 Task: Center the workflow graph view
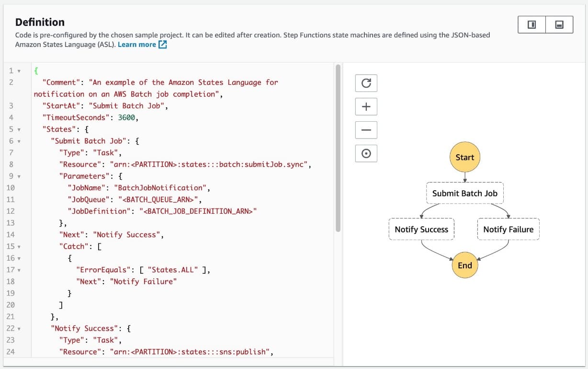pyautogui.click(x=366, y=153)
